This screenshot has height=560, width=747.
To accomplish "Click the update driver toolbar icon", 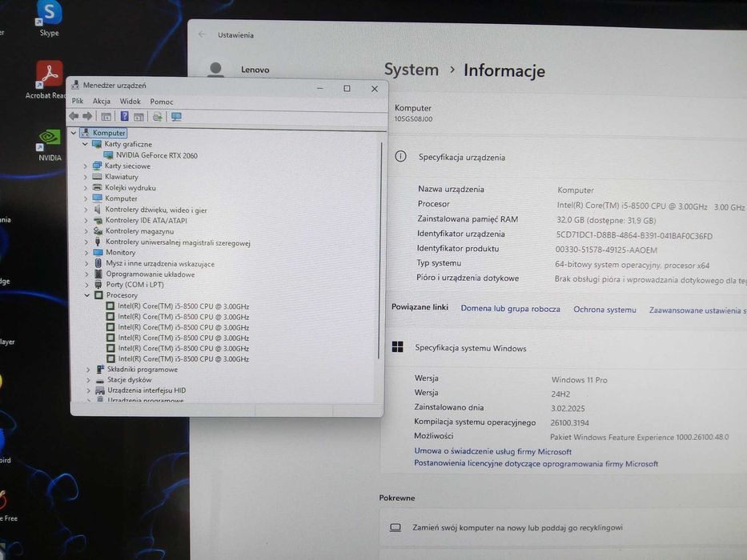I will coord(158,117).
